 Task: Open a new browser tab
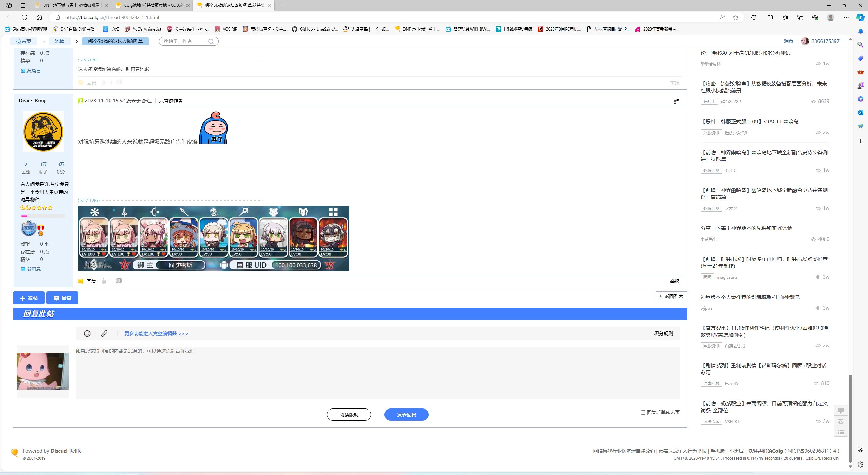point(280,5)
